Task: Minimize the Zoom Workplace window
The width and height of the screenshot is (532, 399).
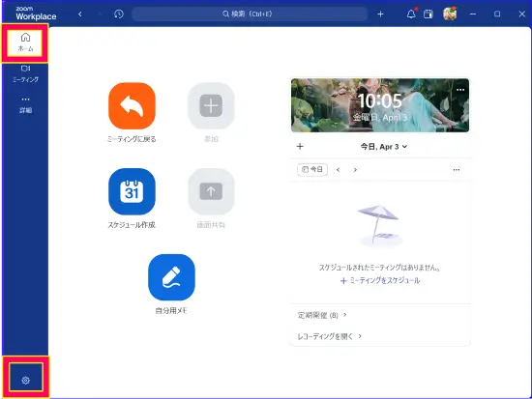Action: click(x=473, y=14)
